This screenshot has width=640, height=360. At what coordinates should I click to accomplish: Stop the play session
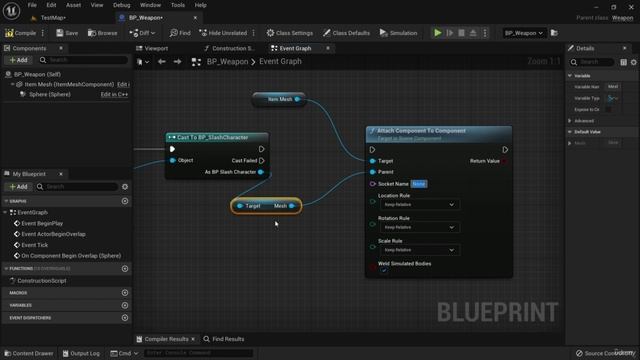point(461,33)
